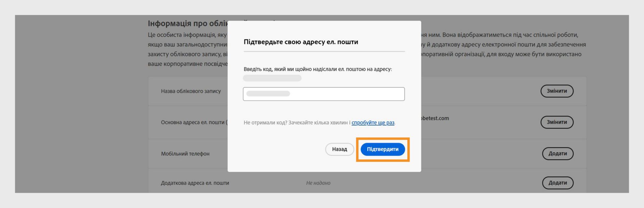Confirm the code with the Підтвердити button
This screenshot has width=644, height=208.
(x=383, y=149)
